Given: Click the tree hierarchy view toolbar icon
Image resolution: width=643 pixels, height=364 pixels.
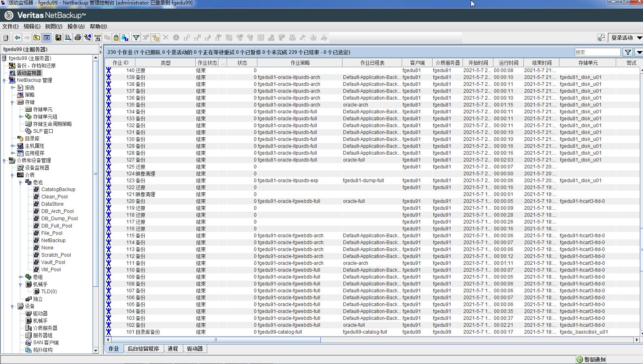Looking at the screenshot, I should pos(156,38).
